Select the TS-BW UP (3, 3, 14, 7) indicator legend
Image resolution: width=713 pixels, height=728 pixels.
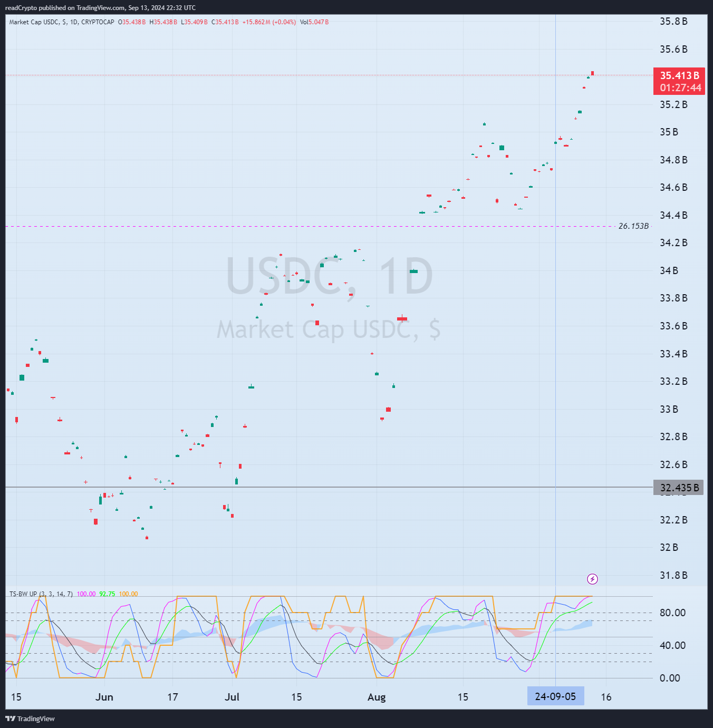(41, 594)
